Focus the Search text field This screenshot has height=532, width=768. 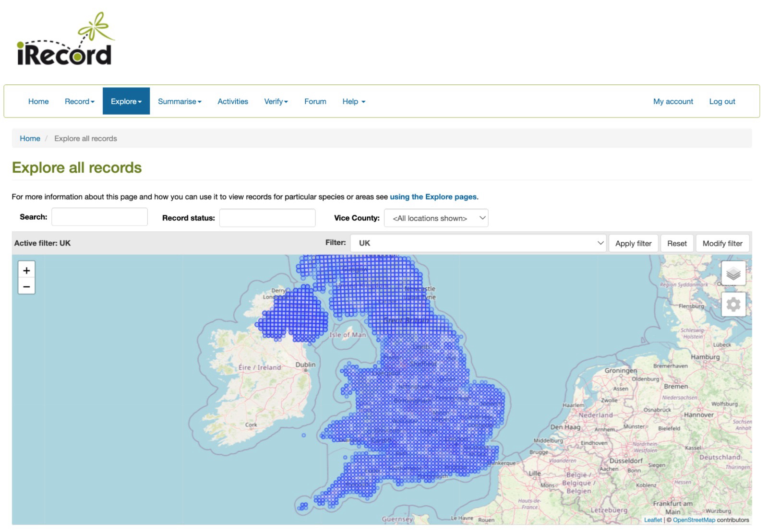coord(99,217)
